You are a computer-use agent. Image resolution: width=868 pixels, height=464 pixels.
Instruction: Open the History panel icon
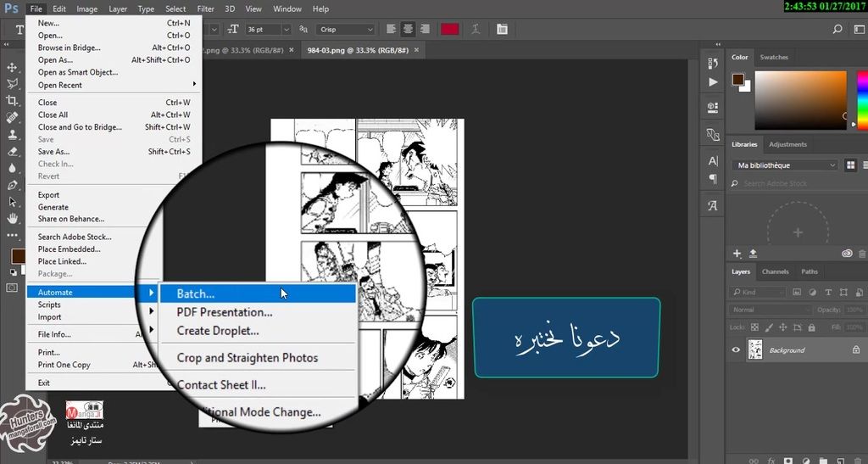pyautogui.click(x=713, y=63)
